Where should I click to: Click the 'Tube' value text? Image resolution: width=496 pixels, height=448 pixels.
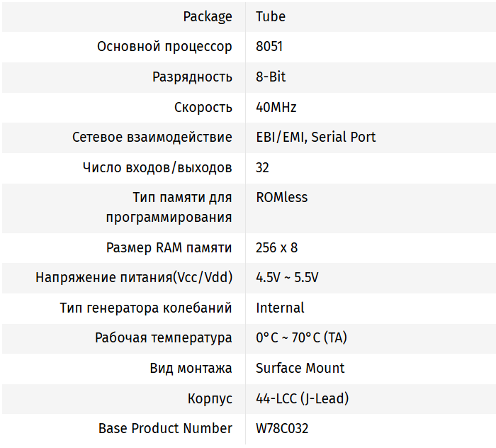point(271,16)
